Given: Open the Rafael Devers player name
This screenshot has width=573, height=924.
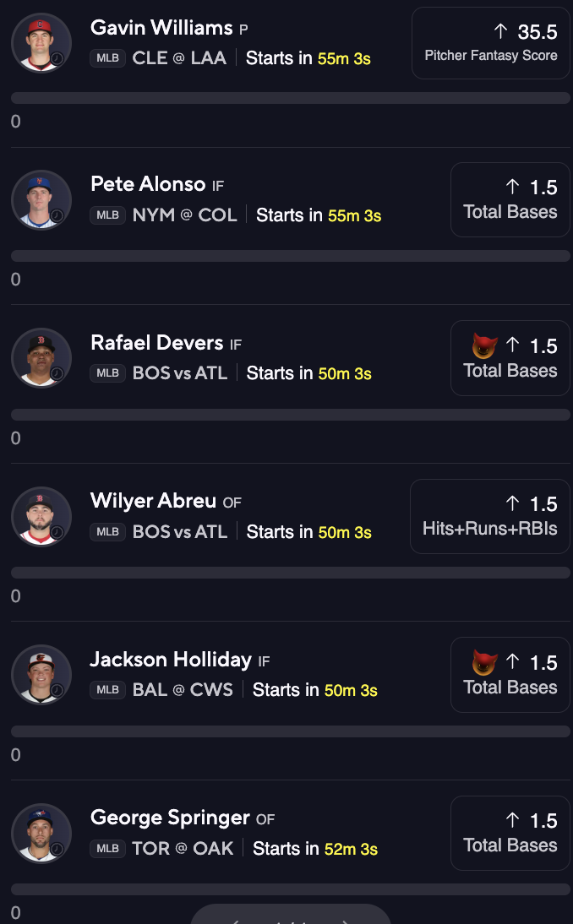Looking at the screenshot, I should (156, 343).
